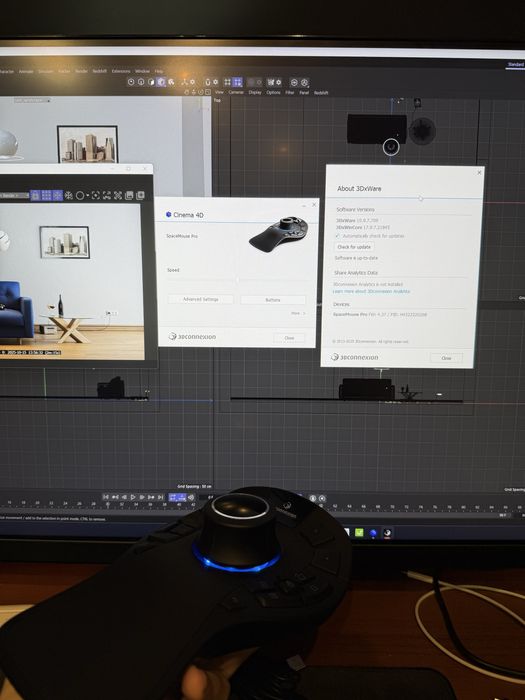Viewport: 525px width, 700px height.
Task: Click the snapshot icon at end of render toolbar
Action: 140,196
